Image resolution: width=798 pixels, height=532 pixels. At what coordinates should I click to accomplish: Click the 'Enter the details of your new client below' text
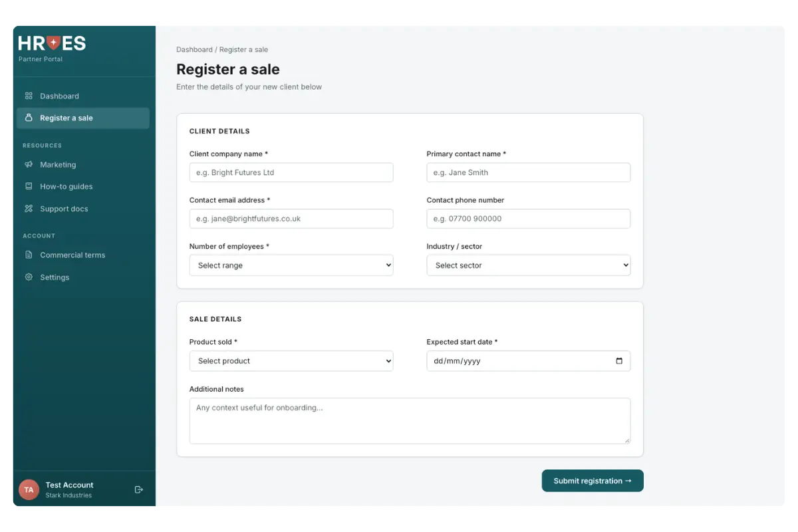249,87
